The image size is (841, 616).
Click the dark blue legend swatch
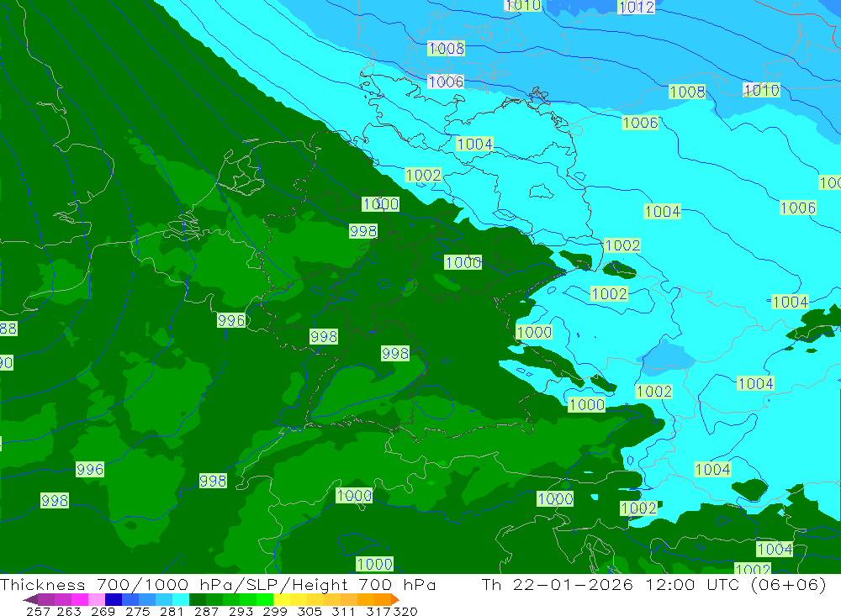[x=114, y=599]
